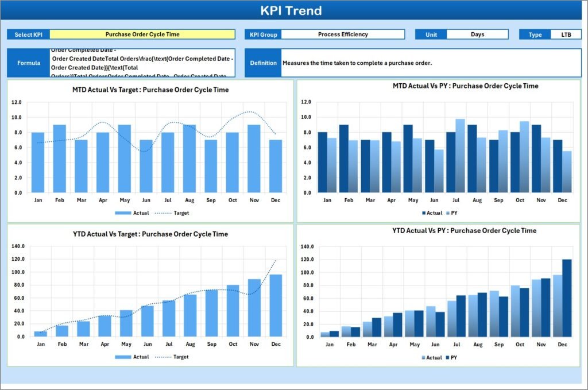Image resolution: width=588 pixels, height=390 pixels.
Task: Toggle the Target legend dotted-line entry
Action: 172,213
